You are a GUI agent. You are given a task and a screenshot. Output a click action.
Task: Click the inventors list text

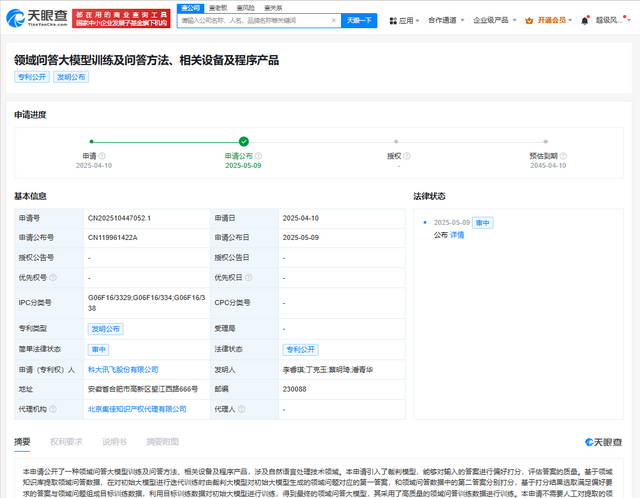tap(328, 369)
